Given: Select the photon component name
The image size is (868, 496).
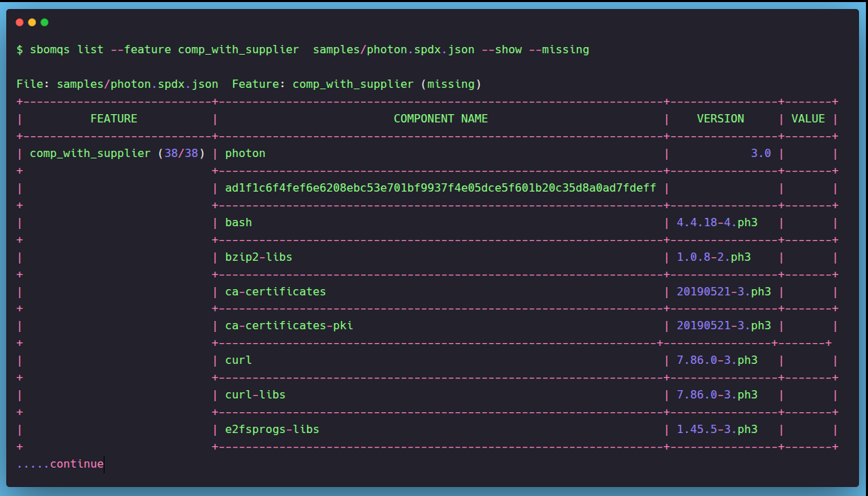Looking at the screenshot, I should tap(245, 154).
